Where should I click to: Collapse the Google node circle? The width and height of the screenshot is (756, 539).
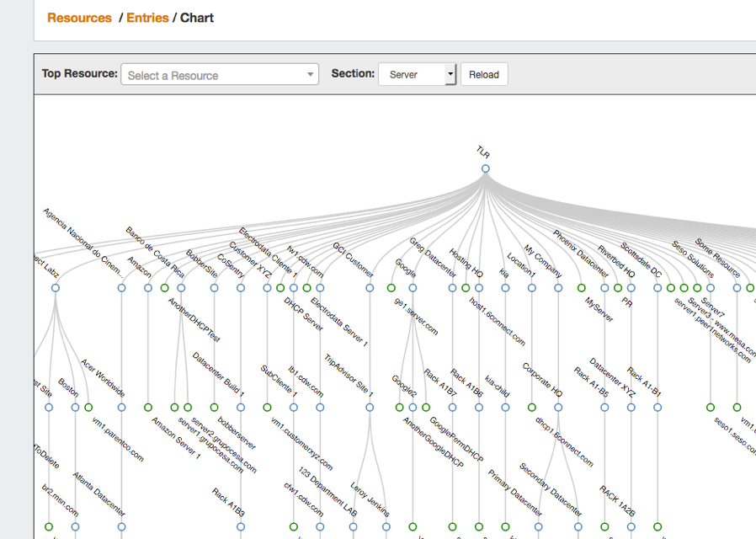[x=413, y=288]
